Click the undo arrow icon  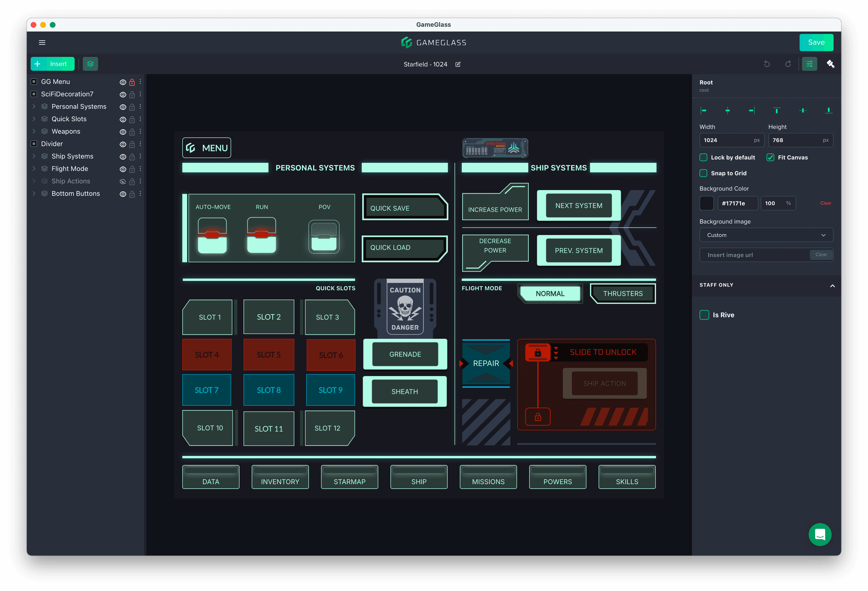(767, 64)
